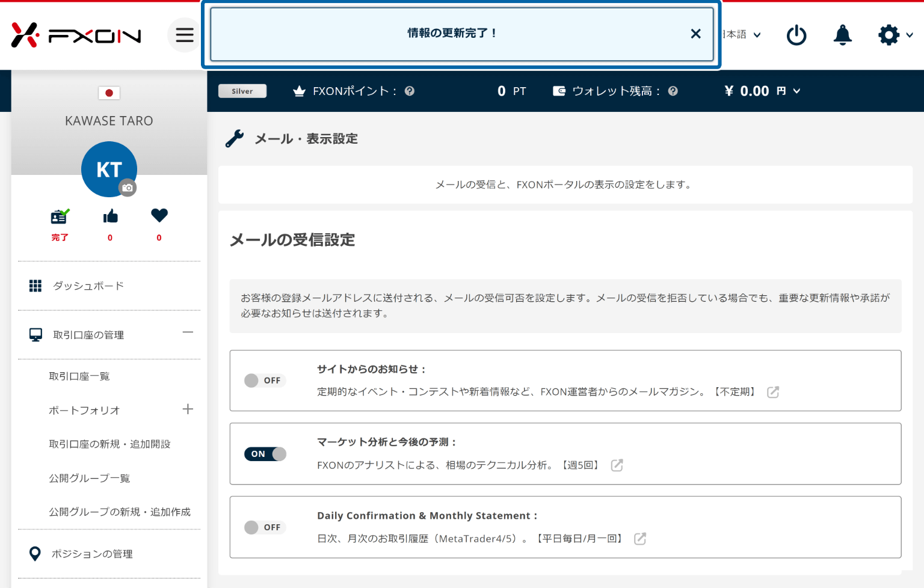The height and width of the screenshot is (588, 924).
Task: Close the 情報の更新完了 notification
Action: (x=695, y=34)
